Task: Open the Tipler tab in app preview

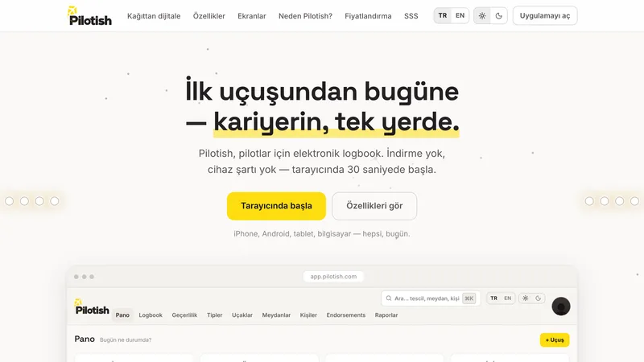Action: click(x=214, y=315)
